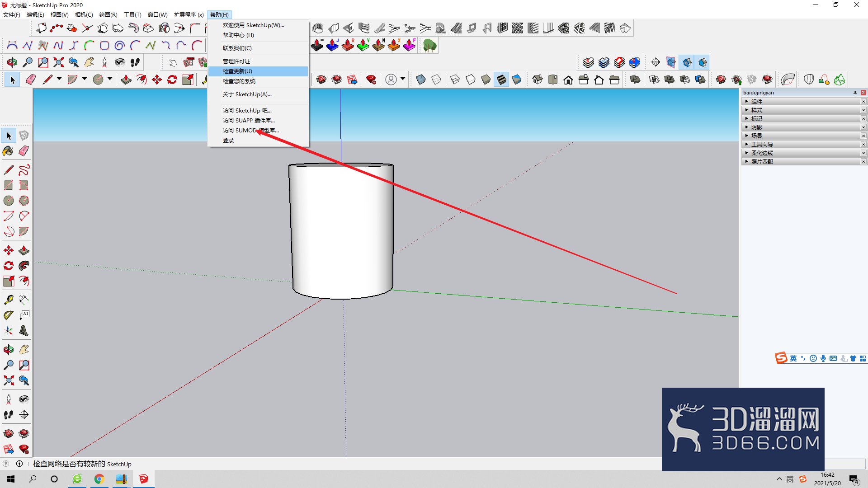
Task: Pick the Rotate tool in left toolbar
Action: (9, 266)
